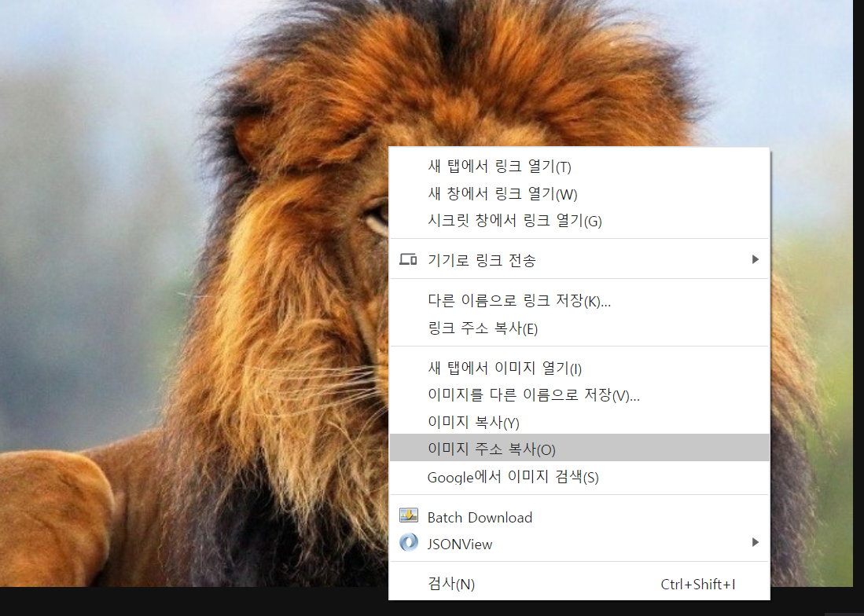Open link in new tab (새 탭에서 링크 열기)

pyautogui.click(x=579, y=167)
